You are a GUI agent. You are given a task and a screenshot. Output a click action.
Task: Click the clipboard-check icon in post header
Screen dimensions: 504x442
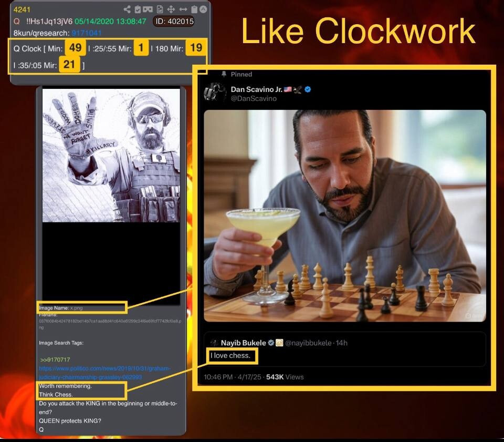[x=138, y=9]
